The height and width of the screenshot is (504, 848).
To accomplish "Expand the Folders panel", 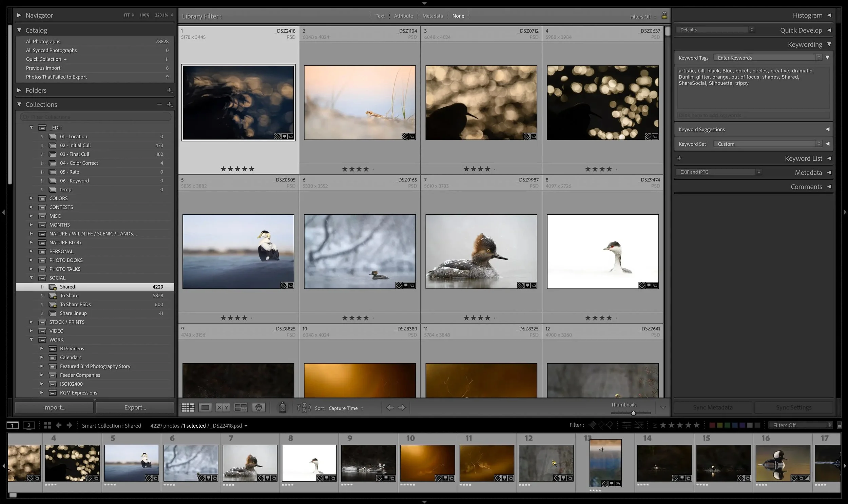I will click(x=19, y=90).
